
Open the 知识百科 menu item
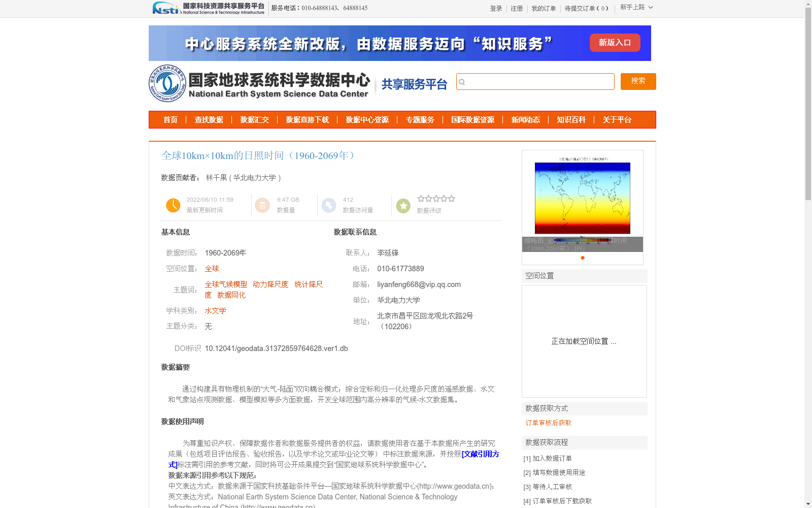click(571, 120)
